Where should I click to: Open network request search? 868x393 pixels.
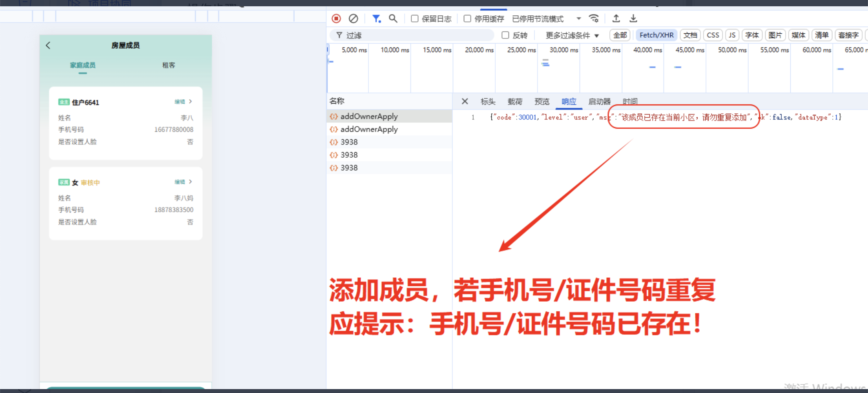(393, 18)
